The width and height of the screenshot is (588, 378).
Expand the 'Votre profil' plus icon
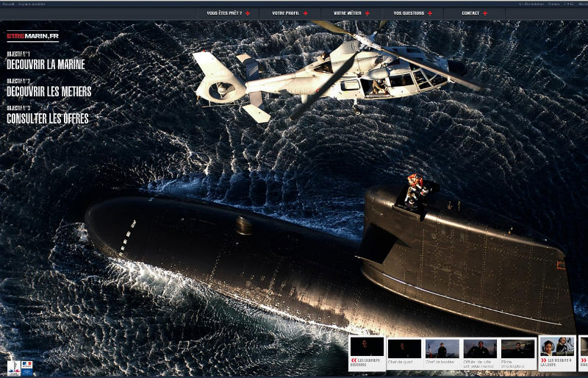point(306,13)
